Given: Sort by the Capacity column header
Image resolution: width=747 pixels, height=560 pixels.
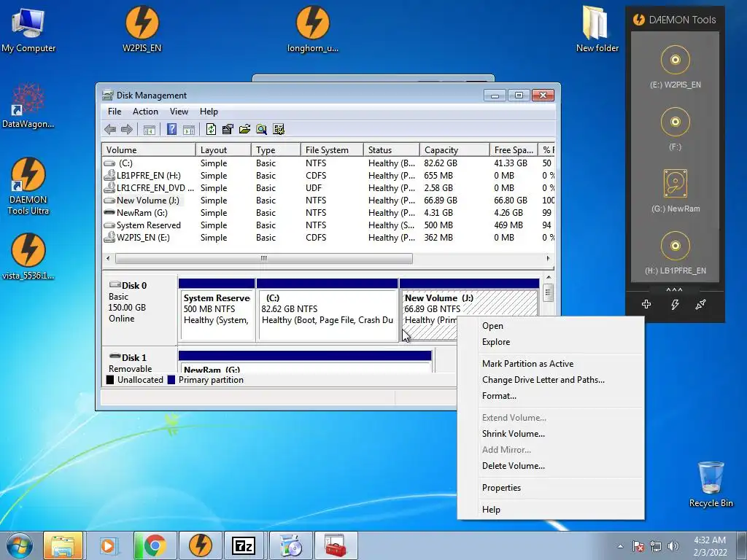Looking at the screenshot, I should click(454, 150).
